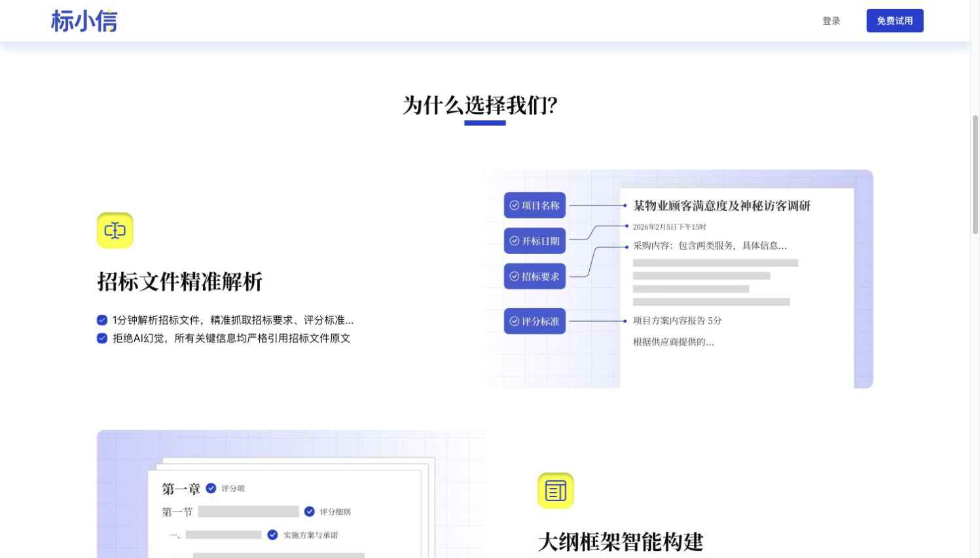980x558 pixels.
Task: Click the check icon next to 评分项
Action: tap(211, 488)
